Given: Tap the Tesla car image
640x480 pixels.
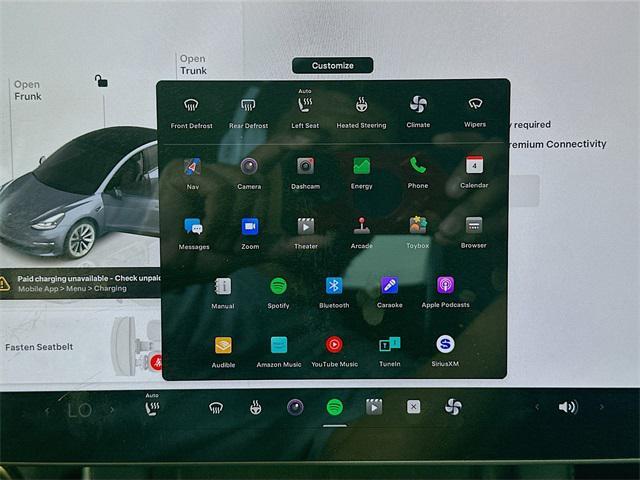Looking at the screenshot, I should (x=80, y=193).
